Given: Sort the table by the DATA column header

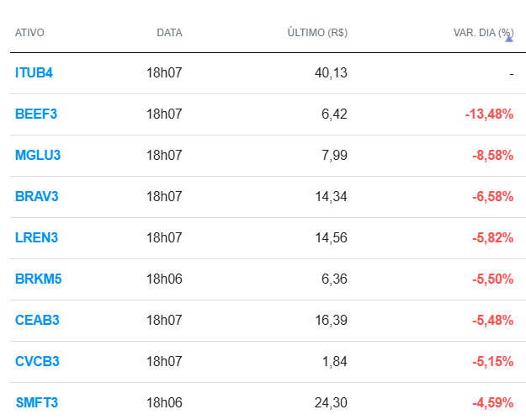Looking at the screenshot, I should coord(169,33).
